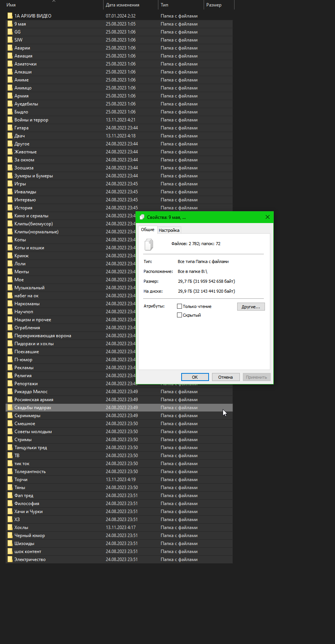This screenshot has height=644, width=335.
Task: Enable the Только чтение checkbox
Action: pos(179,306)
